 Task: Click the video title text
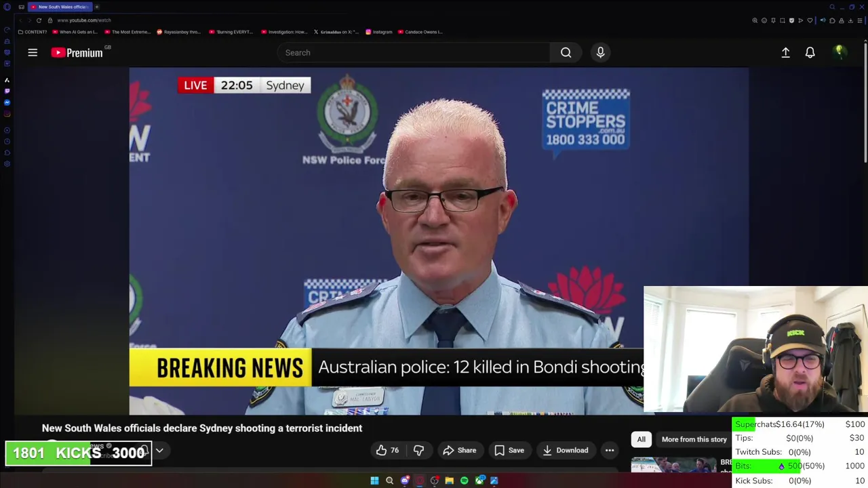202,428
